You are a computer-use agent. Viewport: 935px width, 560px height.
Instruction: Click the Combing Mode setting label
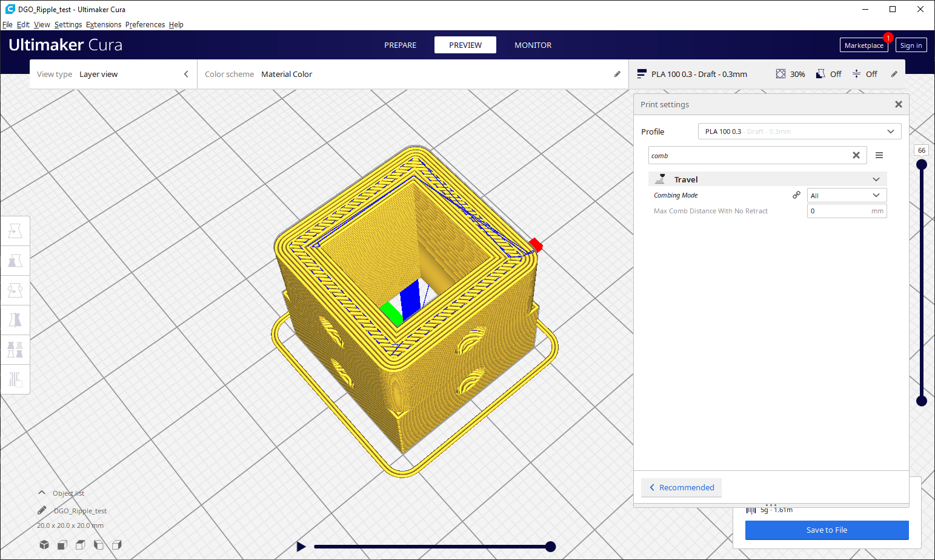(x=676, y=195)
